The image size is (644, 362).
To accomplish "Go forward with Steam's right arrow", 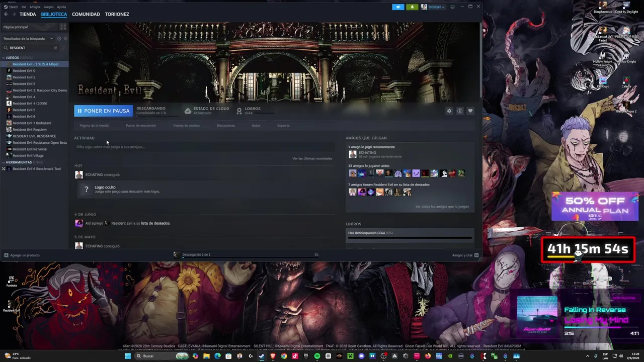I will coord(14,14).
